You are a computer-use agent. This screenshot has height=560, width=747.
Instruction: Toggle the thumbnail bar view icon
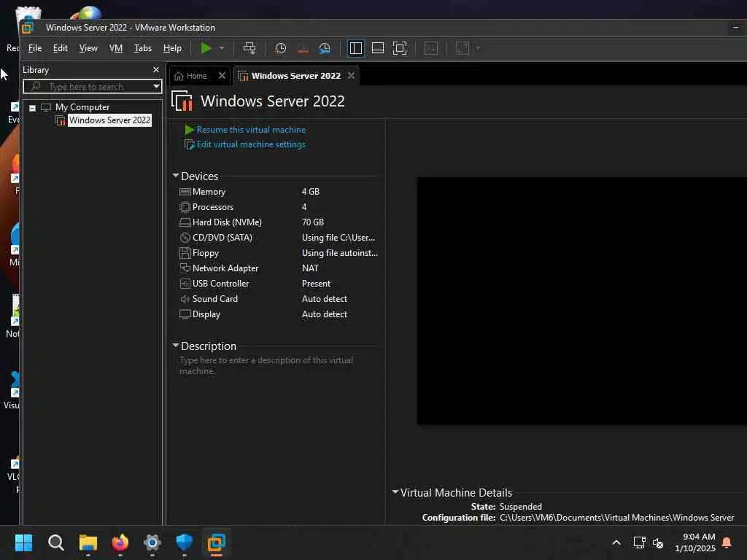tap(378, 48)
